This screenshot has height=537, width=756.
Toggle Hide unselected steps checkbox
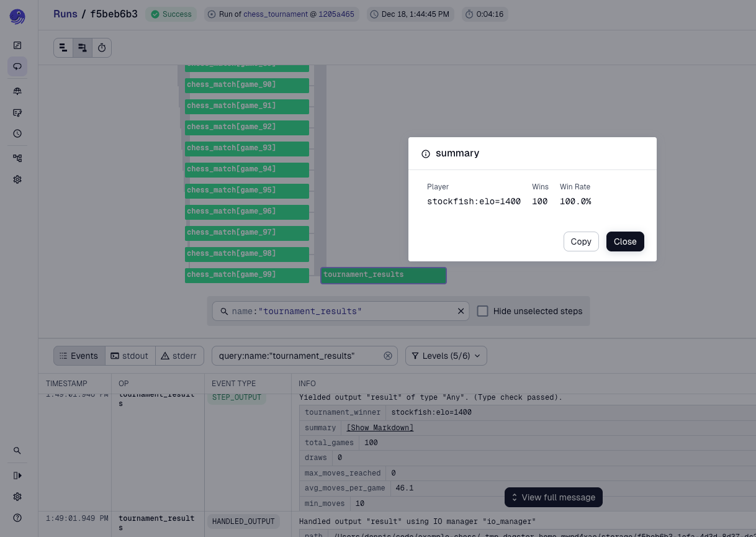[482, 311]
